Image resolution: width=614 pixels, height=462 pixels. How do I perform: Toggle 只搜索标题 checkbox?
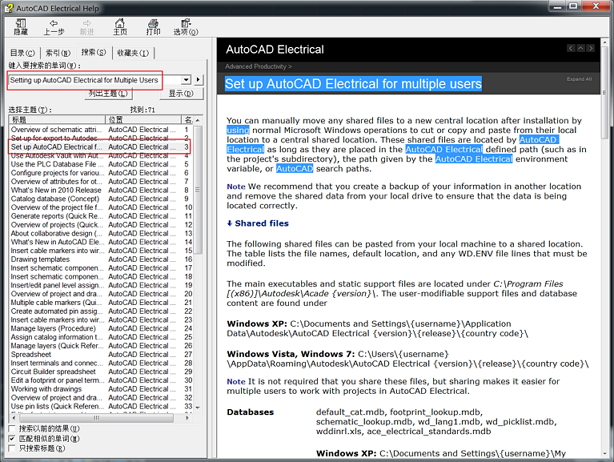(x=12, y=448)
